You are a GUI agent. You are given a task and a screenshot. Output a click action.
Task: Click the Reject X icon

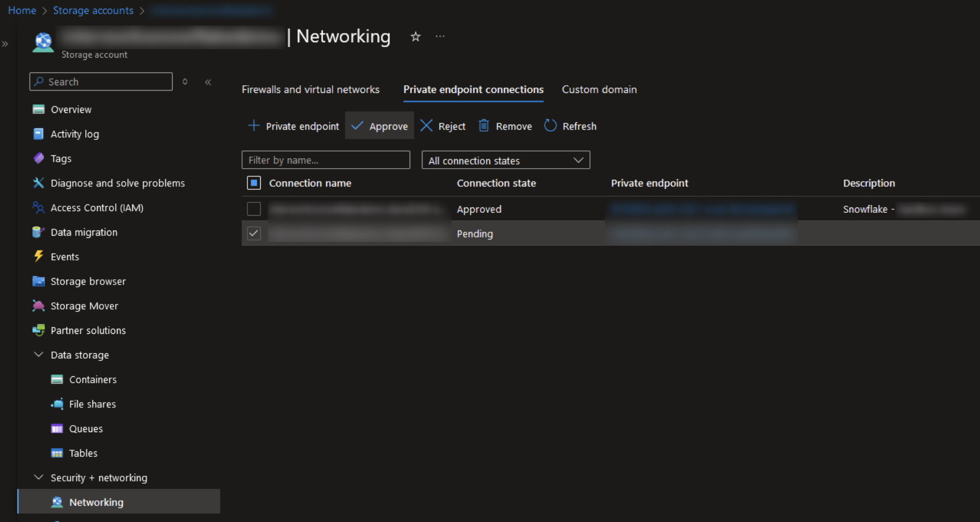427,126
